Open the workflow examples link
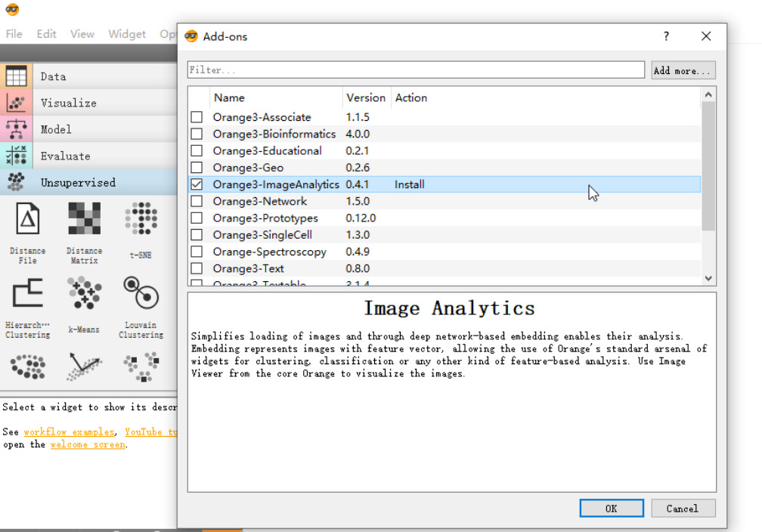Screen dimensions: 762x532 pos(69,432)
